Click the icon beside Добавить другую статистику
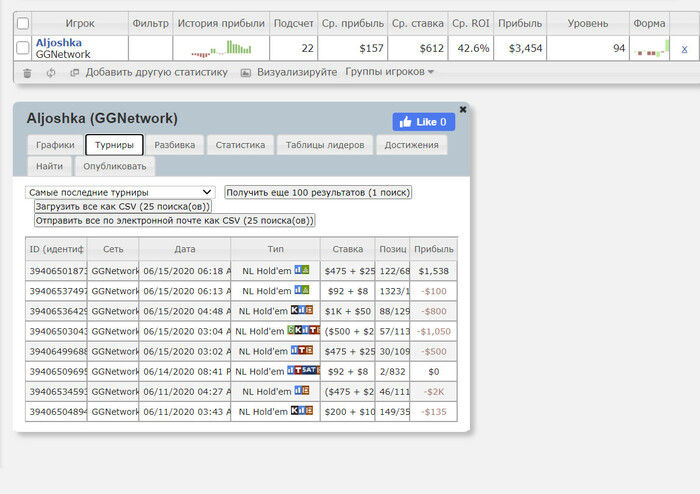700x494 pixels. (x=75, y=72)
